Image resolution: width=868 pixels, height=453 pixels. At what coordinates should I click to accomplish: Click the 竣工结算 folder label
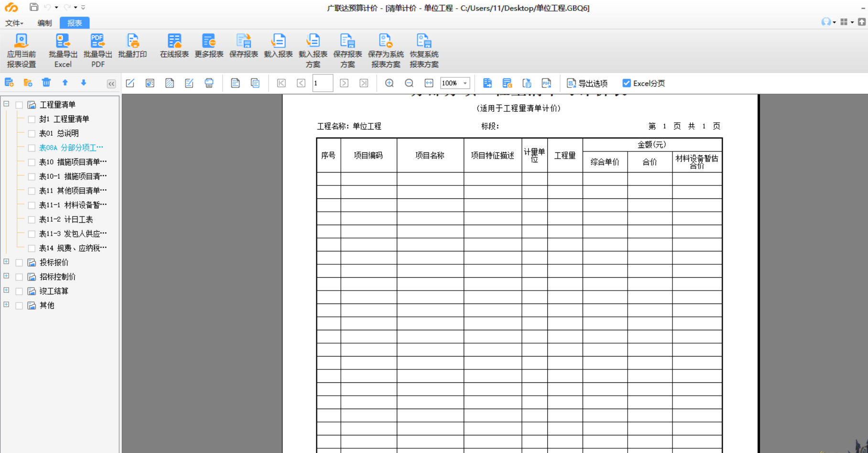point(54,291)
